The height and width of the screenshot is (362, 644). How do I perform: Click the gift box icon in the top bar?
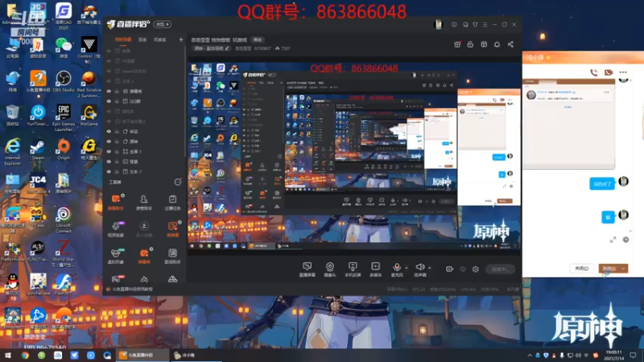tap(457, 44)
